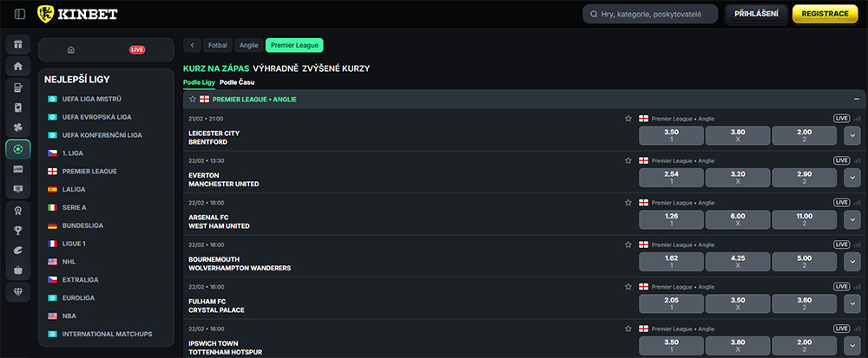Expand more markets for Ipswich Town match

tap(852, 345)
